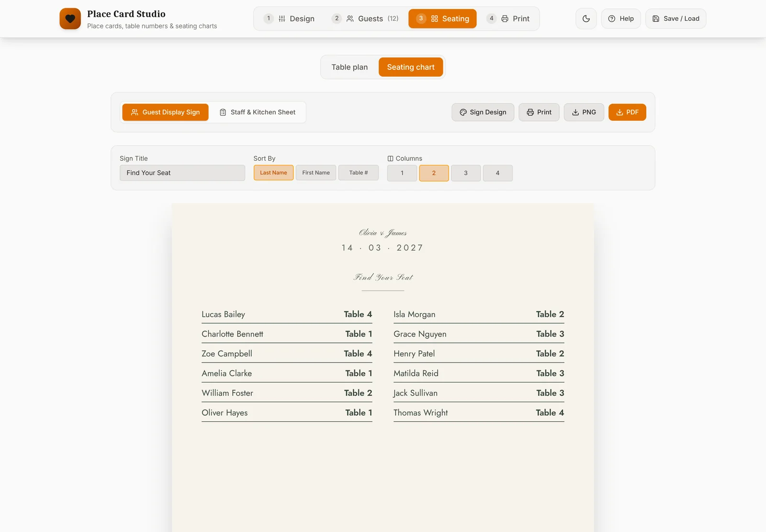Choose the Guest Display Sign mode
This screenshot has height=532, width=766.
pyautogui.click(x=165, y=112)
